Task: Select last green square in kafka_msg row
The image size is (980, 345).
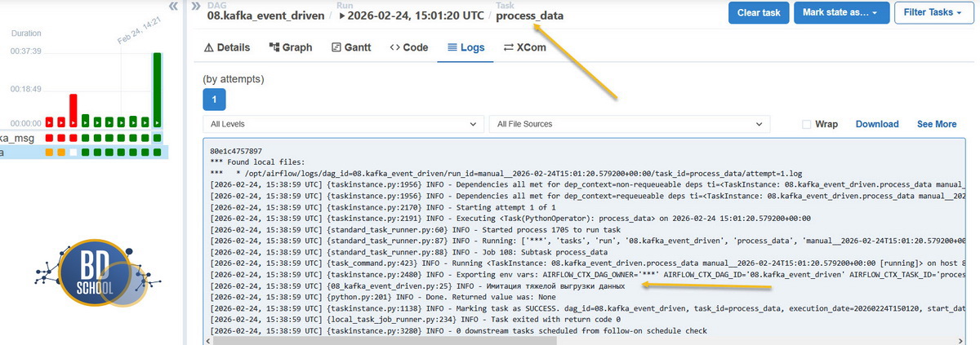Action: pyautogui.click(x=157, y=138)
